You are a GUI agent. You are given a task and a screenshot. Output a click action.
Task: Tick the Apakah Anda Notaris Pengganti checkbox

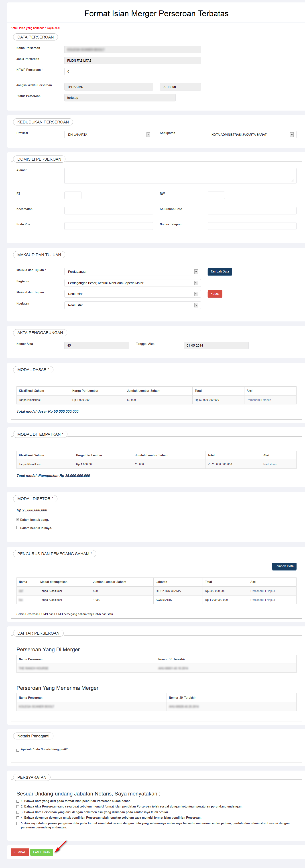pyautogui.click(x=18, y=750)
